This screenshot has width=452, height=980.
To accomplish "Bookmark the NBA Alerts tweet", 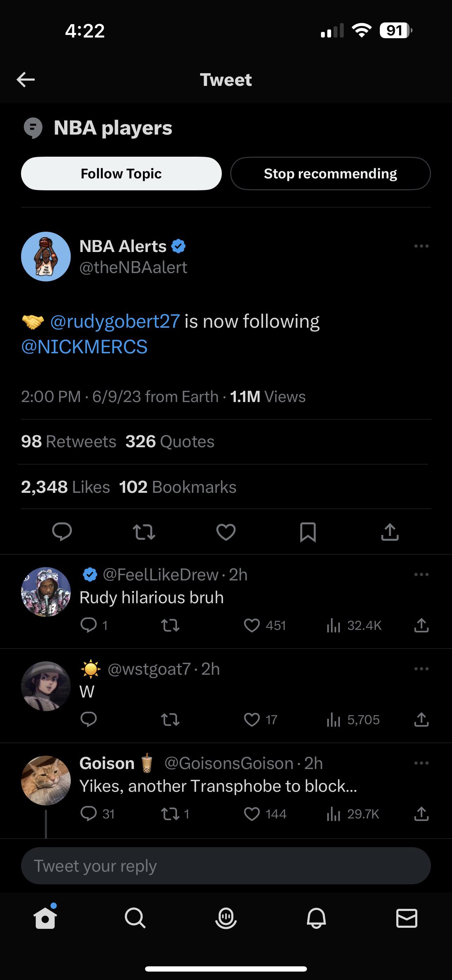I will click(x=308, y=531).
